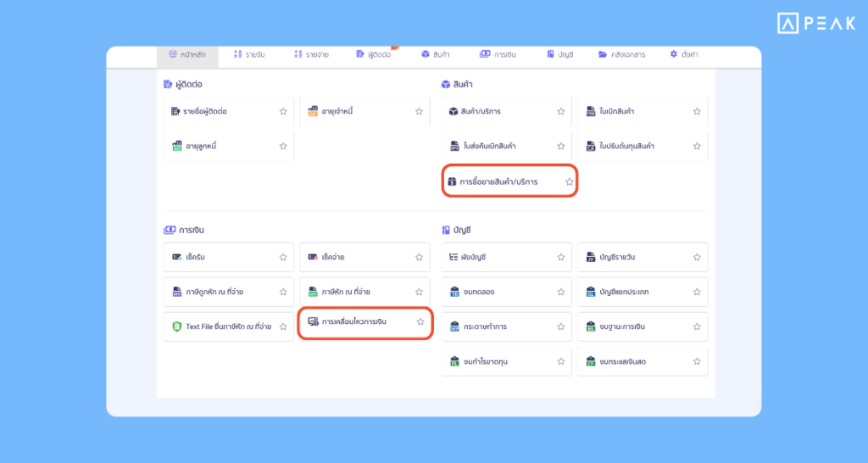Click the ใบส่งคืนเบิกสินค้า document icon
The height and width of the screenshot is (463, 868).
(x=454, y=146)
